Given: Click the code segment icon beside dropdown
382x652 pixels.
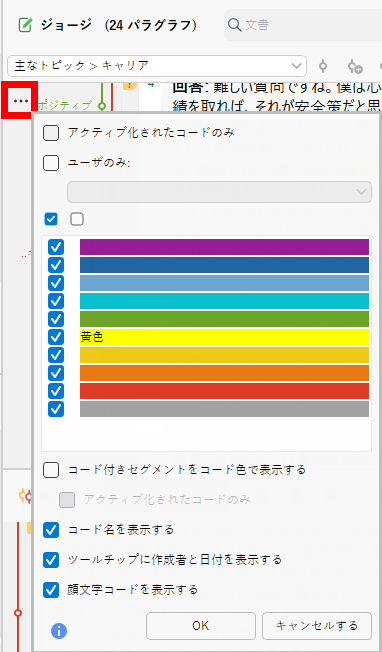Looking at the screenshot, I should (323, 66).
